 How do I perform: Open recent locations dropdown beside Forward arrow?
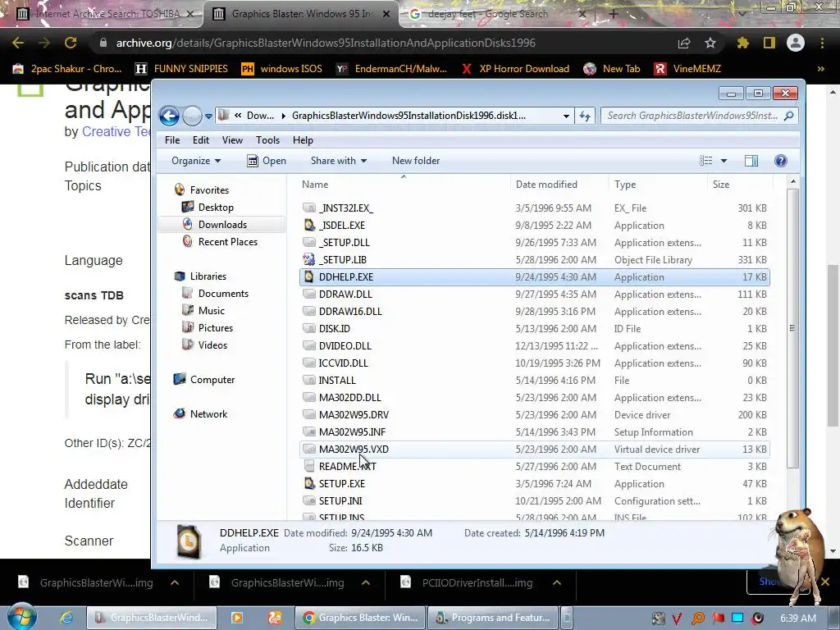click(208, 116)
